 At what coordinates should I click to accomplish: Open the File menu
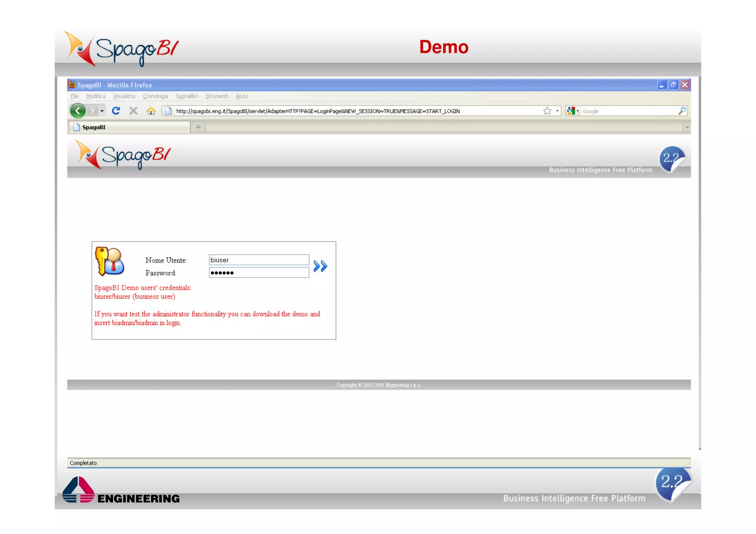75,96
